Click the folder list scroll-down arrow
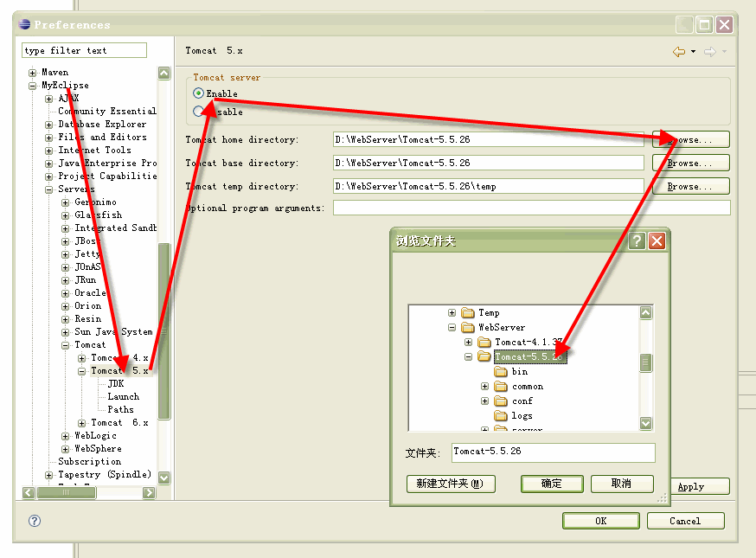This screenshot has width=756, height=558. point(645,423)
